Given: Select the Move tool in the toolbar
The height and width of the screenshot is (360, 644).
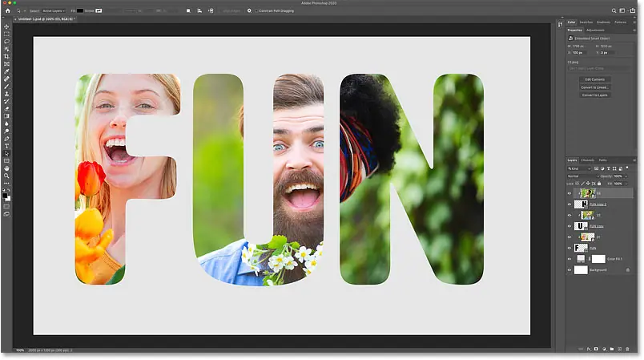Looking at the screenshot, I should point(6,26).
